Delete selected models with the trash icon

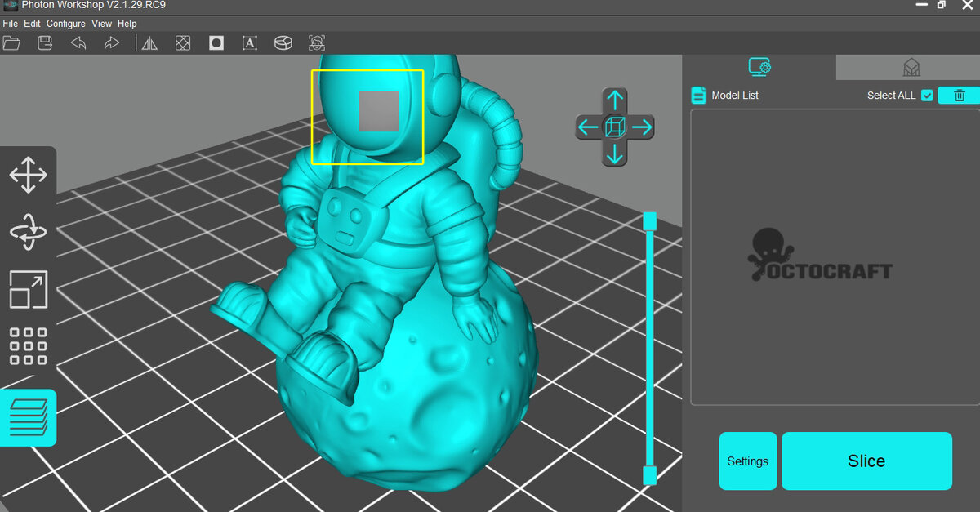(959, 96)
